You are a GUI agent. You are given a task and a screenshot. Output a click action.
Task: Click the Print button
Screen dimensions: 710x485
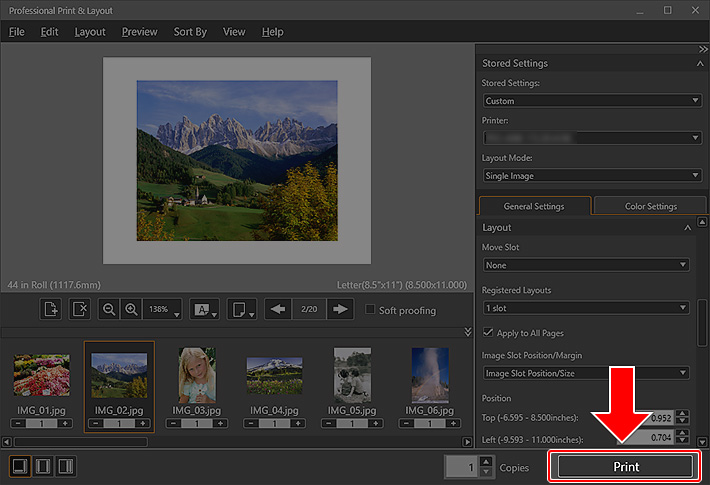(x=625, y=467)
